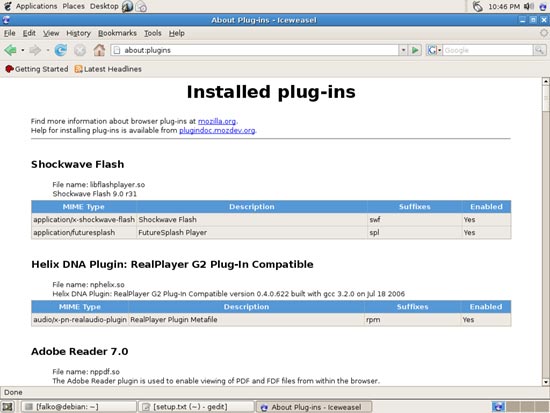This screenshot has width=550, height=413.
Task: Go back with the green Back arrow
Action: (x=10, y=51)
